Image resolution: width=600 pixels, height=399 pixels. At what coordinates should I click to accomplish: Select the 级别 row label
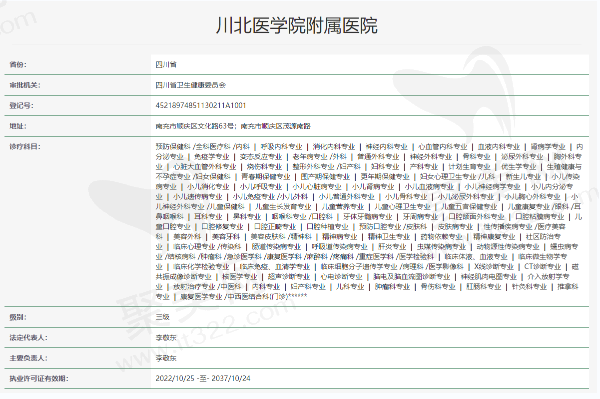[18, 317]
